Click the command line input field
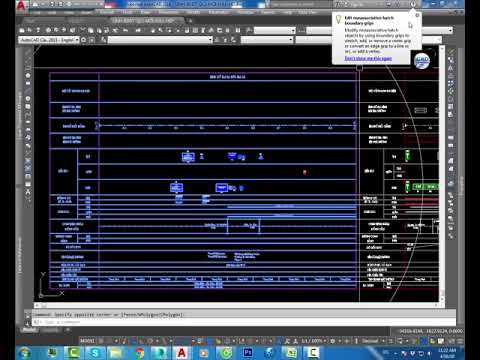Screen dimensions: 480x360 (245, 322)
